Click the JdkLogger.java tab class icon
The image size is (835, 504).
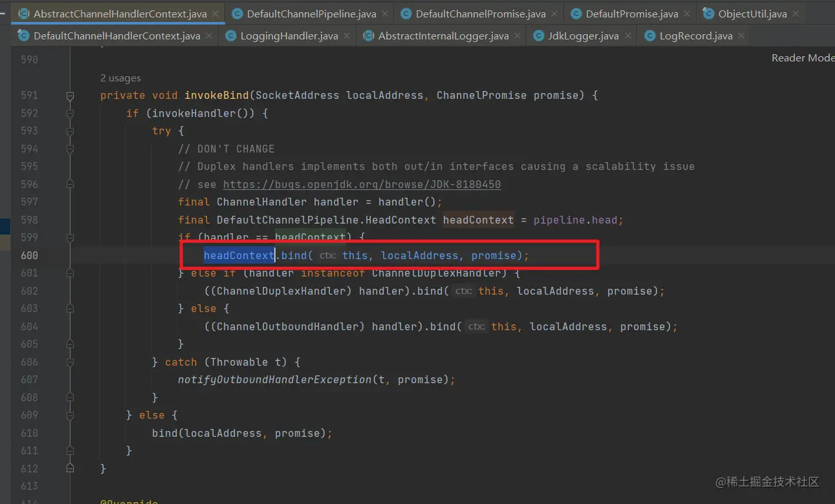[x=539, y=36]
